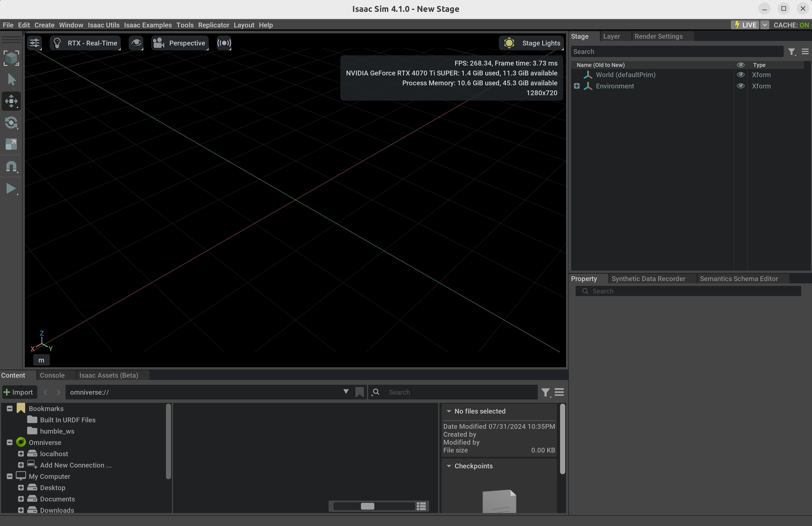The width and height of the screenshot is (812, 526).
Task: Toggle Environment prim visibility eye
Action: pyautogui.click(x=740, y=86)
